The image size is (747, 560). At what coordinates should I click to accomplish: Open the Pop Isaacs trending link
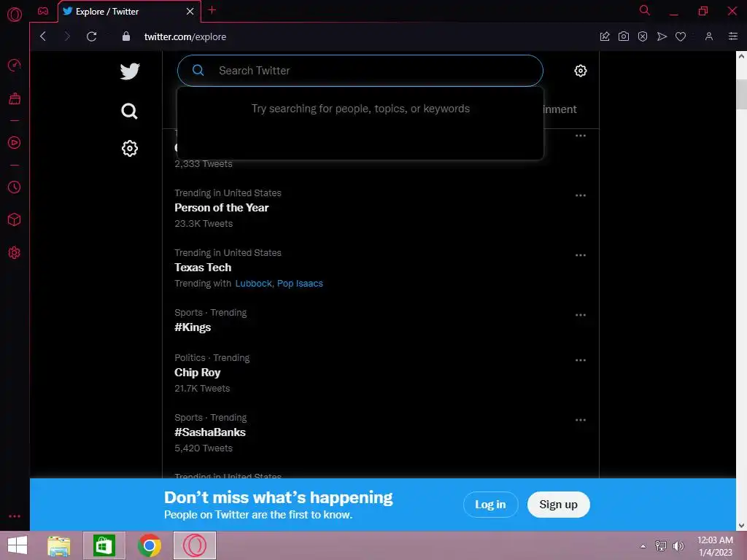[300, 284]
